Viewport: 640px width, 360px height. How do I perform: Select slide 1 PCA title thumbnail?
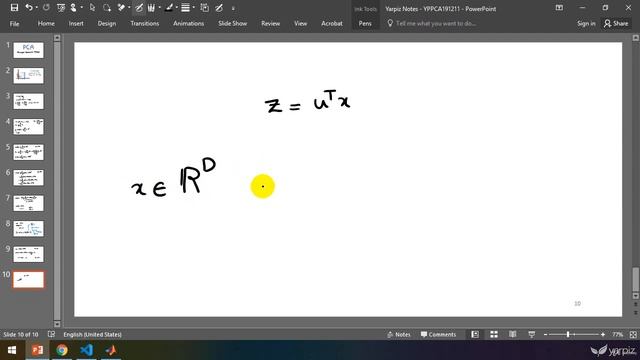click(28, 50)
